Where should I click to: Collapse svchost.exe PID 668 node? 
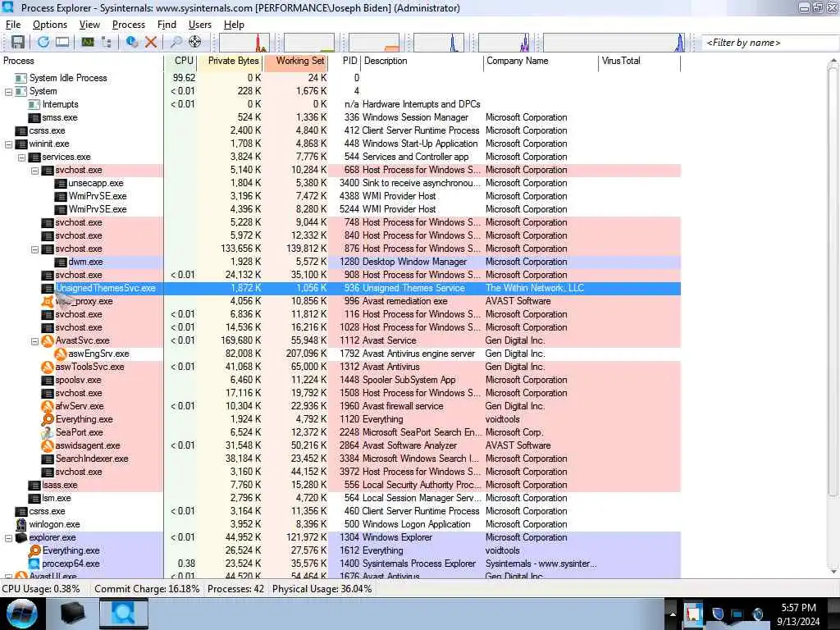pyautogui.click(x=34, y=171)
